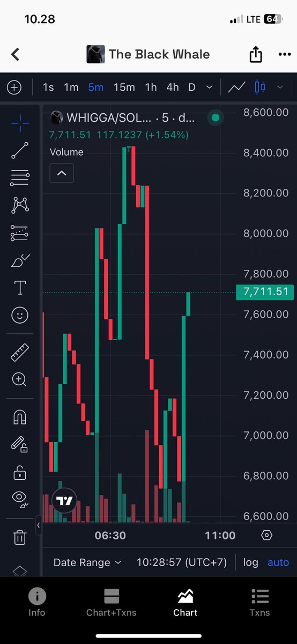Tap the battery indicator in status bar
The width and height of the screenshot is (297, 644).
[x=273, y=19]
